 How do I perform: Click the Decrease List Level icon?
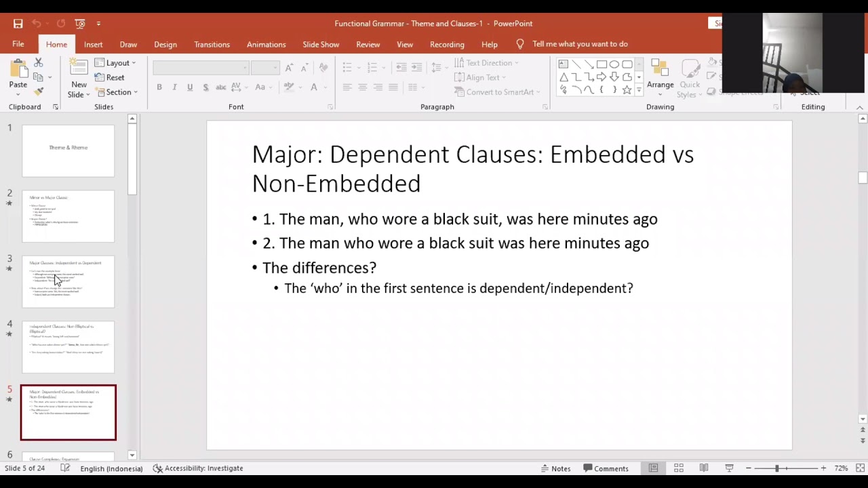[x=401, y=67]
